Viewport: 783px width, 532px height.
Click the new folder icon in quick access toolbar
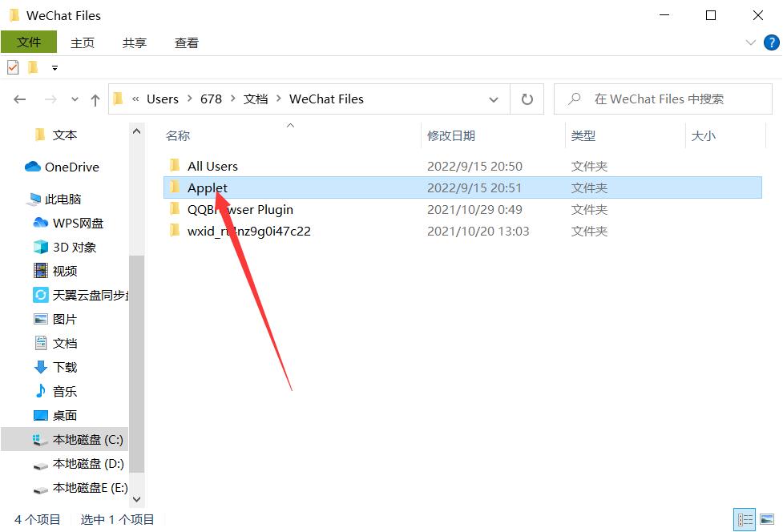(33, 66)
